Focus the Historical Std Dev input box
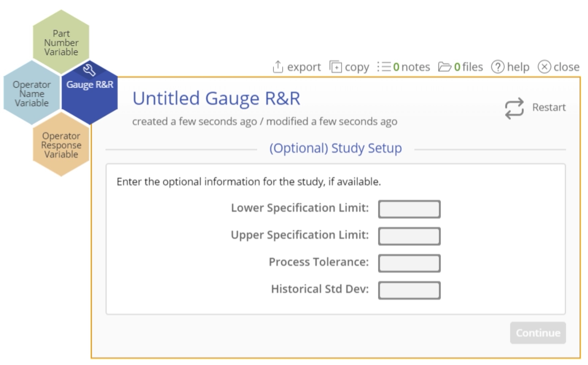 (409, 290)
